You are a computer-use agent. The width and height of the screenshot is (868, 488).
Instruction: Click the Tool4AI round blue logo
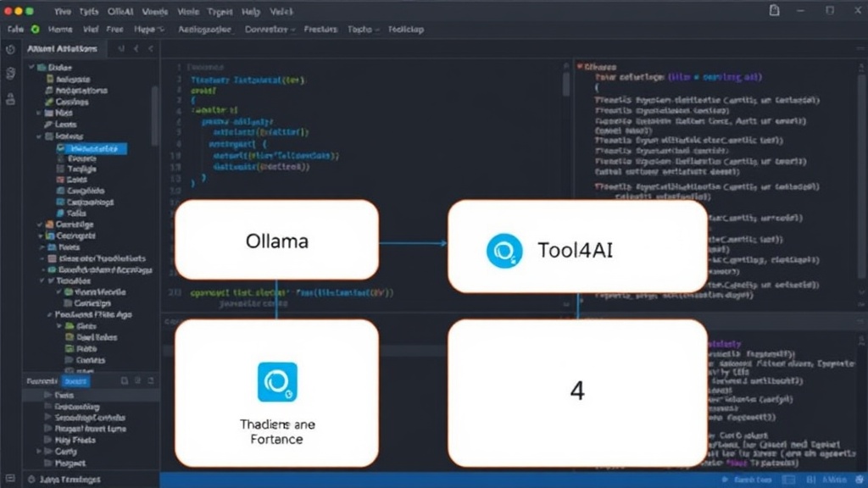(504, 251)
